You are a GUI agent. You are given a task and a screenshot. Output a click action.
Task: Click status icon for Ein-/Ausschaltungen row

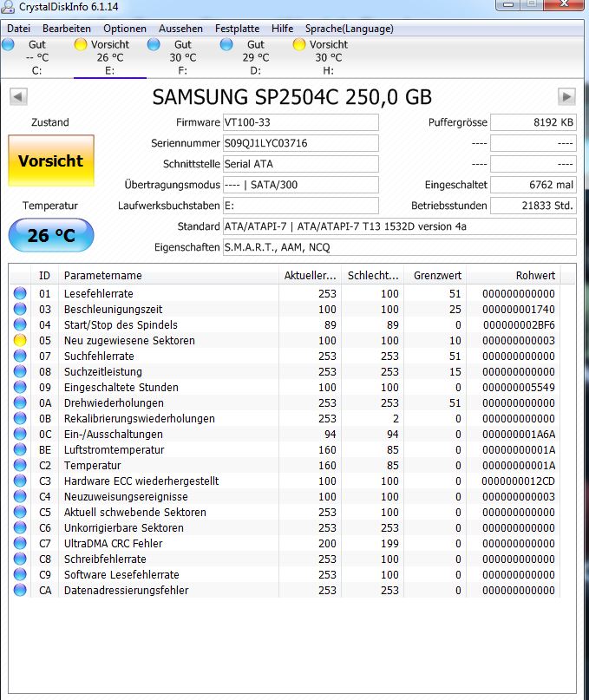[x=20, y=434]
